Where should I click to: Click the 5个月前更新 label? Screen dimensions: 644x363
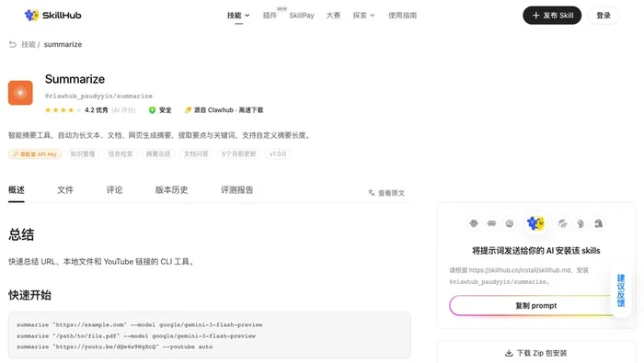tap(238, 154)
